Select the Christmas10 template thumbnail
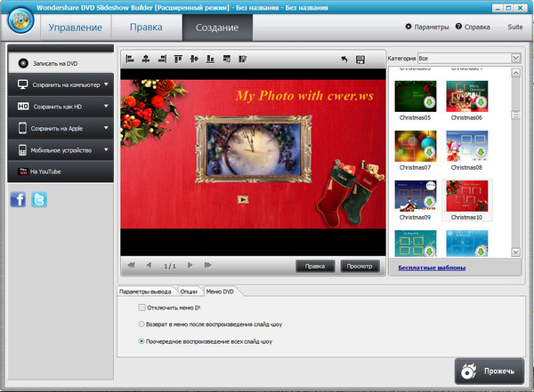The image size is (534, 392). [467, 196]
